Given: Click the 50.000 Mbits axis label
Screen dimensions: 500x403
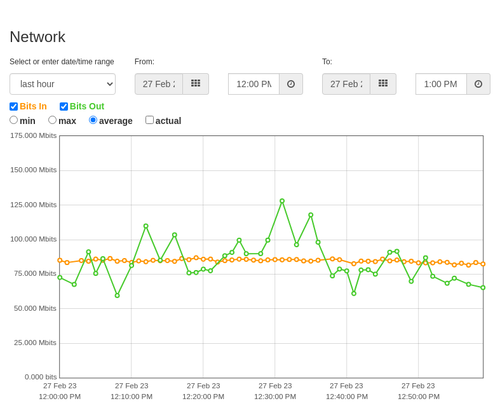Looking at the screenshot, I should click(35, 308).
